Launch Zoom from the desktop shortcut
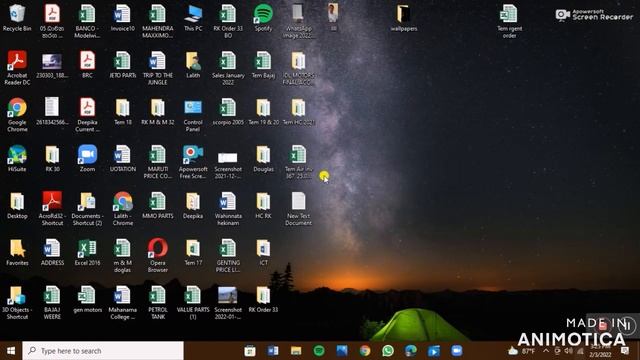The width and height of the screenshot is (640, 360). coord(87,158)
